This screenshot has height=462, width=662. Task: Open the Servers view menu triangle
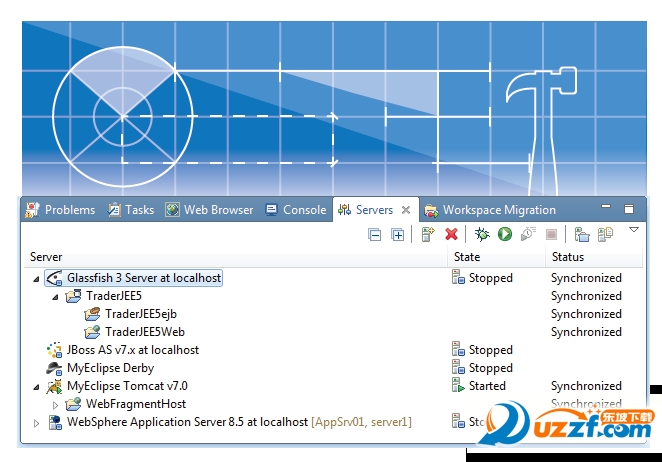point(634,230)
